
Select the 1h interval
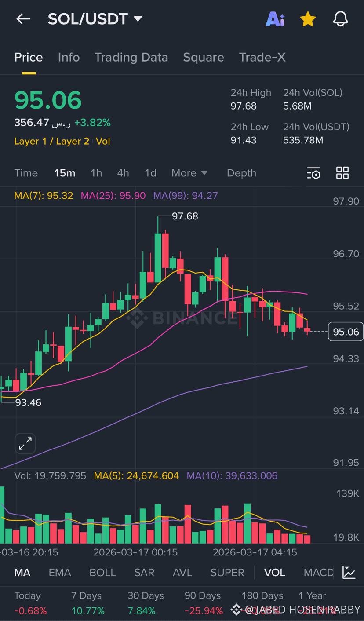click(x=96, y=173)
